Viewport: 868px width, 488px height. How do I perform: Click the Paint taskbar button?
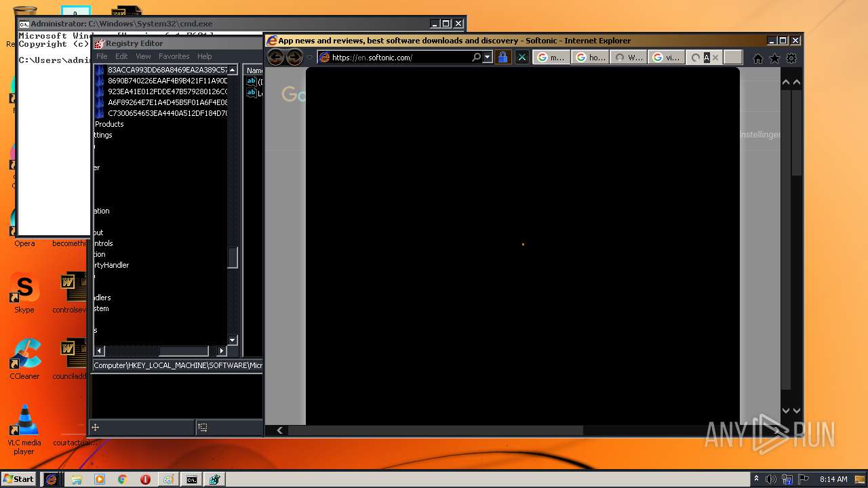(x=167, y=479)
